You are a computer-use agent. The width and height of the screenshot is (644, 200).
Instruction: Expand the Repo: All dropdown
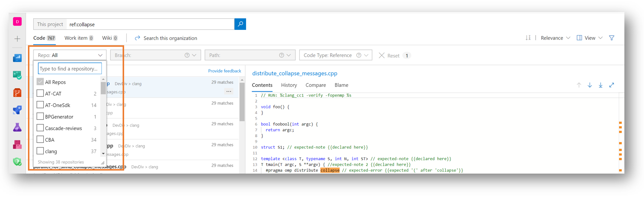[70, 55]
